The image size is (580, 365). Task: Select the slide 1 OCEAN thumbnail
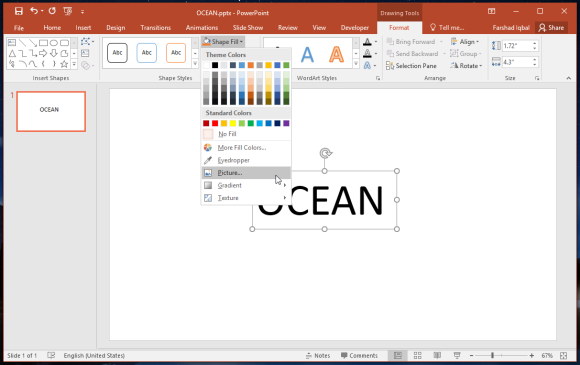point(51,111)
